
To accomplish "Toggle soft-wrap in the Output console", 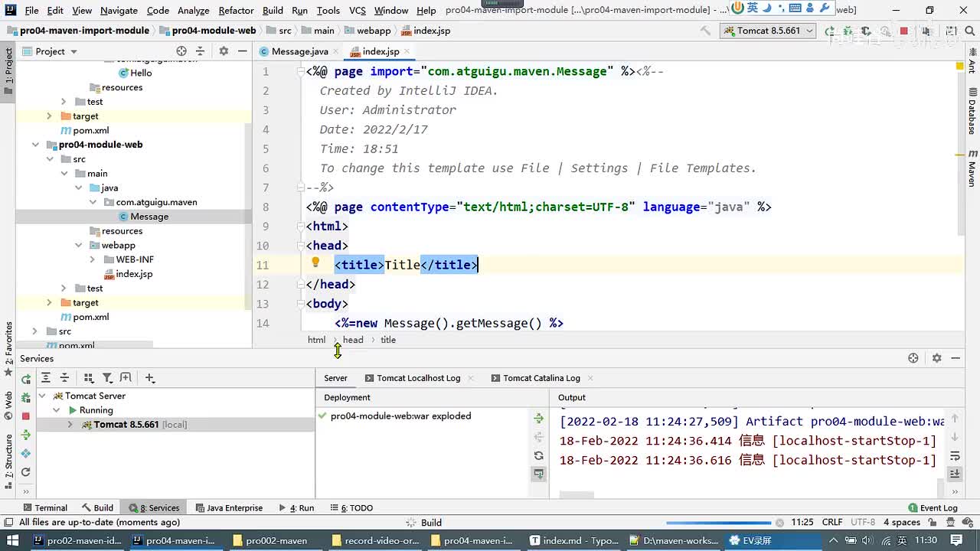I will tap(955, 456).
